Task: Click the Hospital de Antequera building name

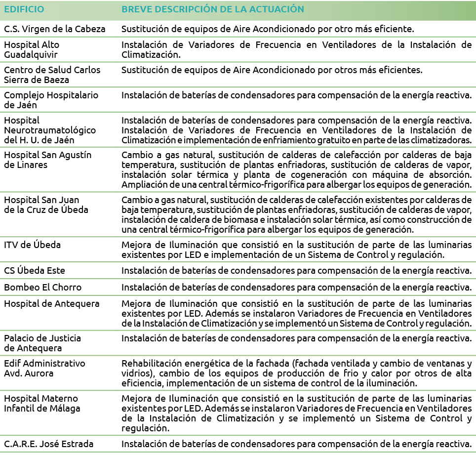Action: pyautogui.click(x=52, y=304)
